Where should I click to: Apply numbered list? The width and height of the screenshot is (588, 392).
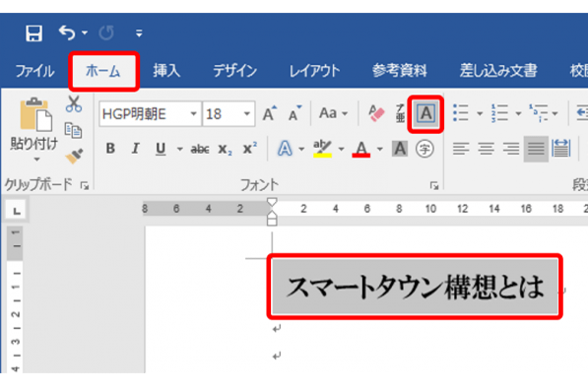[x=500, y=113]
